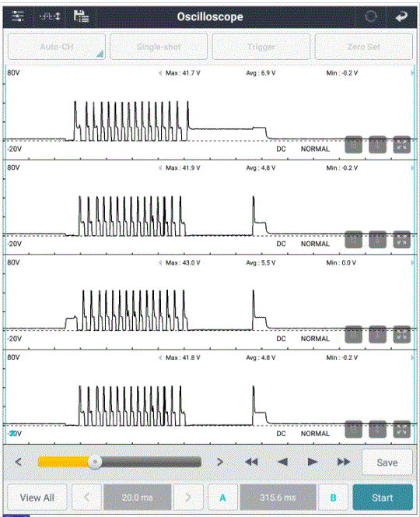
Task: Click the playback position slider knob
Action: [95, 462]
